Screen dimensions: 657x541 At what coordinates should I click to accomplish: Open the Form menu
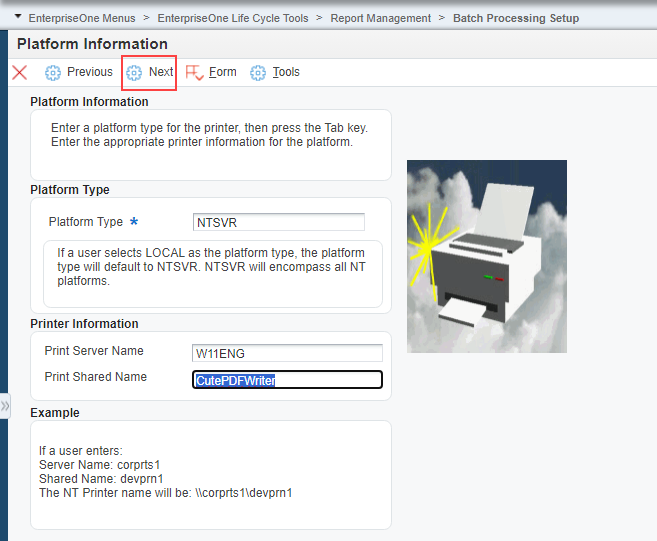point(211,72)
